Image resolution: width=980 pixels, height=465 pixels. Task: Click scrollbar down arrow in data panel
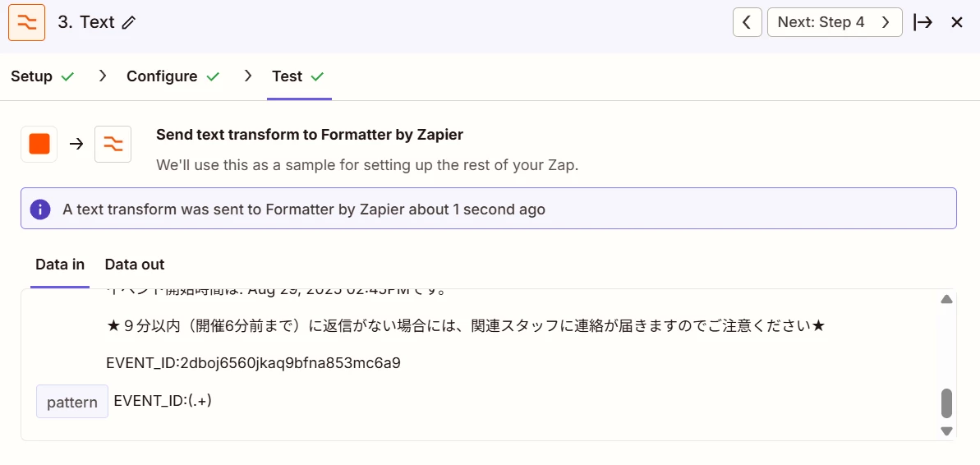946,430
